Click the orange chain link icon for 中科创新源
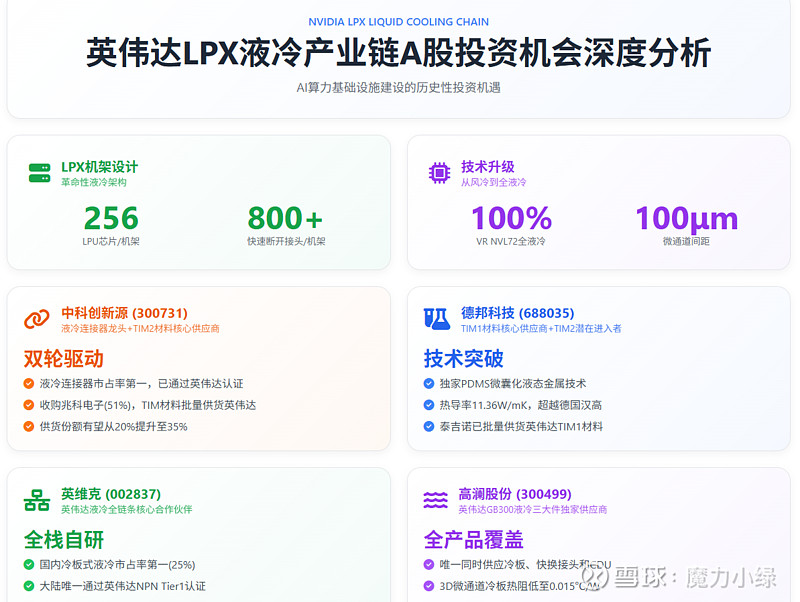This screenshot has height=602, width=800. [37, 319]
